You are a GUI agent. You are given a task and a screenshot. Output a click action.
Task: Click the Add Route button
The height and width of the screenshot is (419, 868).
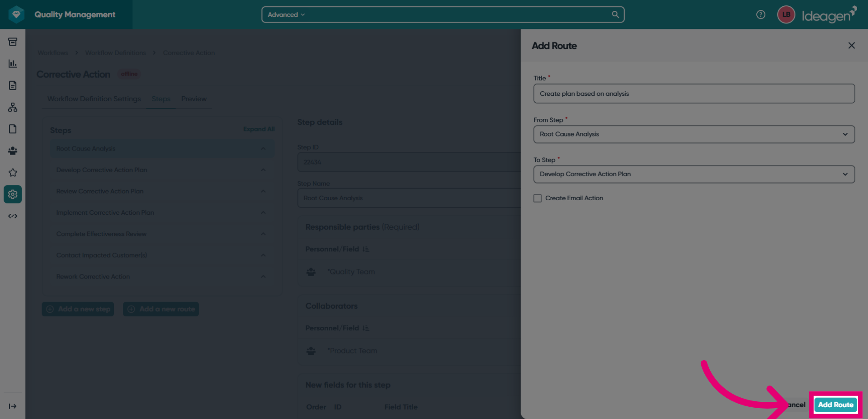pyautogui.click(x=835, y=405)
